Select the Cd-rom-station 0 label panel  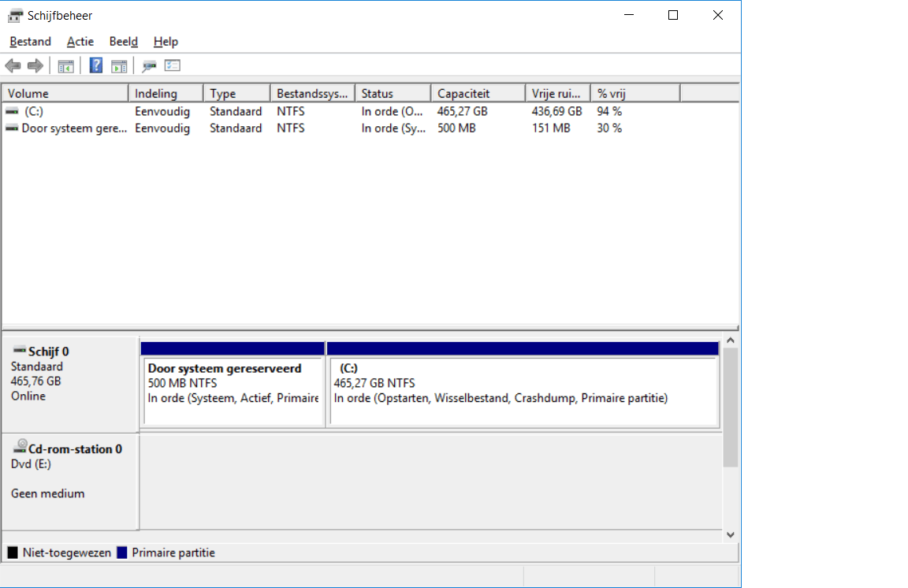[x=70, y=482]
